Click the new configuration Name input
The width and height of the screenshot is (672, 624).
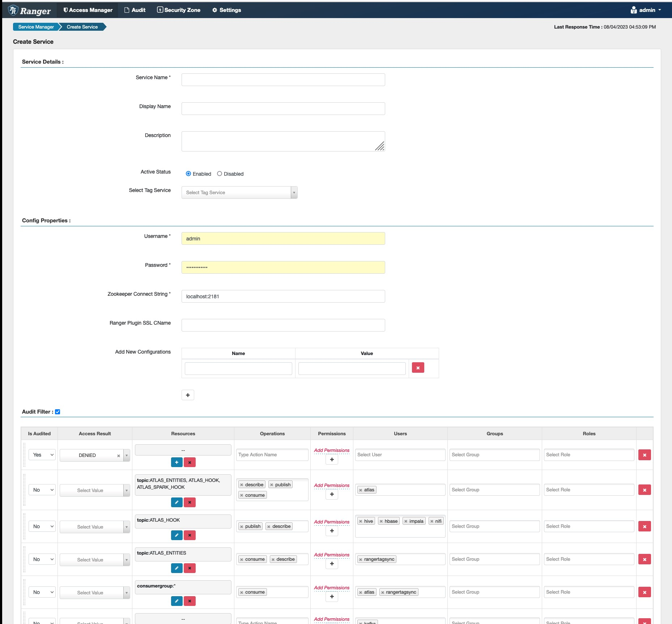point(238,368)
